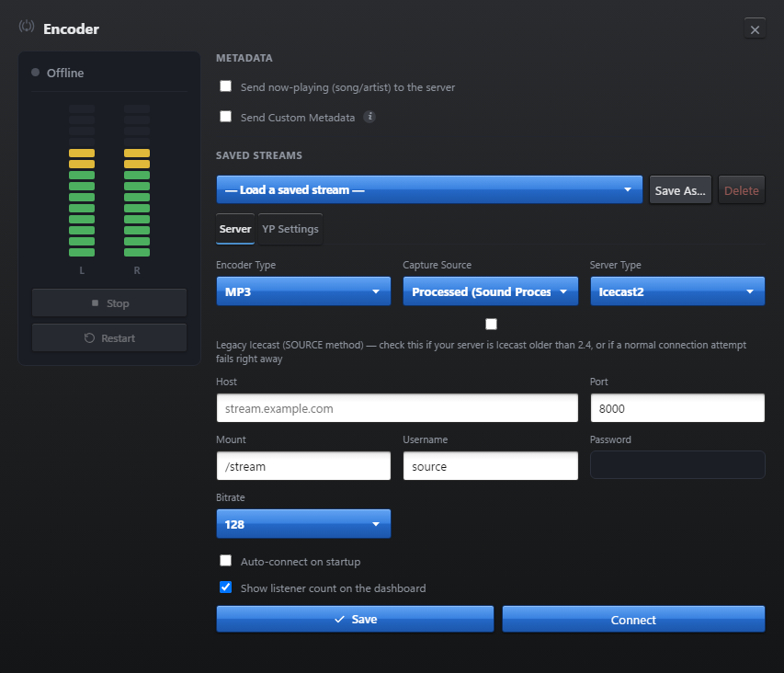Click the Connect button
This screenshot has width=784, height=673.
tap(633, 619)
